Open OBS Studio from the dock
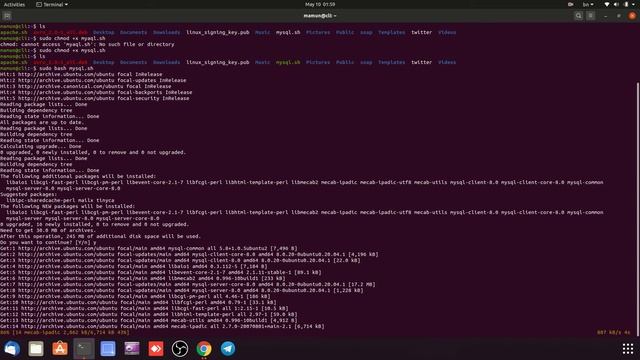Image resolution: width=640 pixels, height=360 pixels. (x=180, y=349)
